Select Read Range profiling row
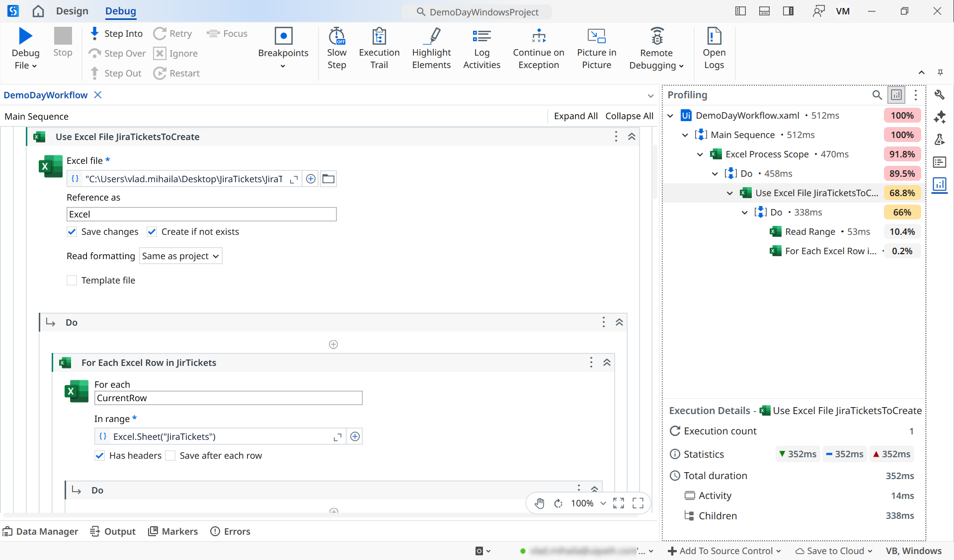Viewport: 954px width, 560px height. coord(794,232)
